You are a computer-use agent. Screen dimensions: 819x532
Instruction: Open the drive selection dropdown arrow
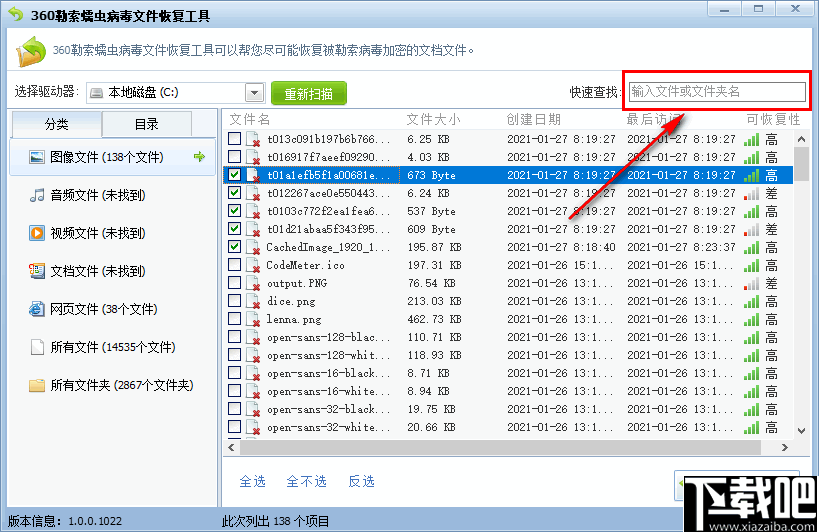[x=254, y=93]
